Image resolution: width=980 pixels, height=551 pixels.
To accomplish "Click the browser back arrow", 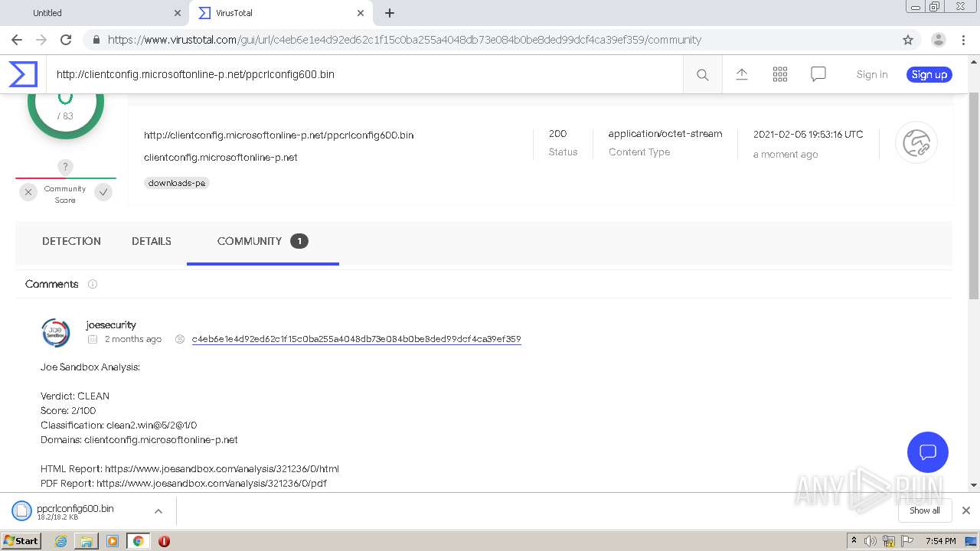I will click(17, 40).
